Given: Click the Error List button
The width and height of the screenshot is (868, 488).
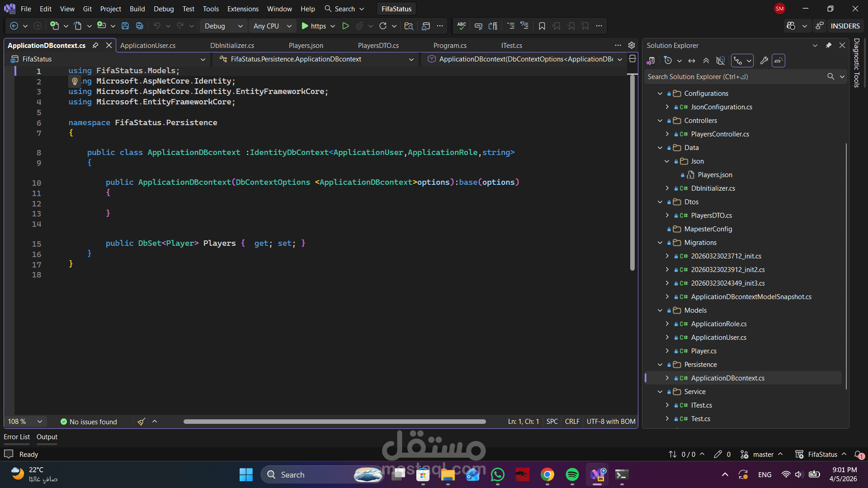Looking at the screenshot, I should [17, 437].
